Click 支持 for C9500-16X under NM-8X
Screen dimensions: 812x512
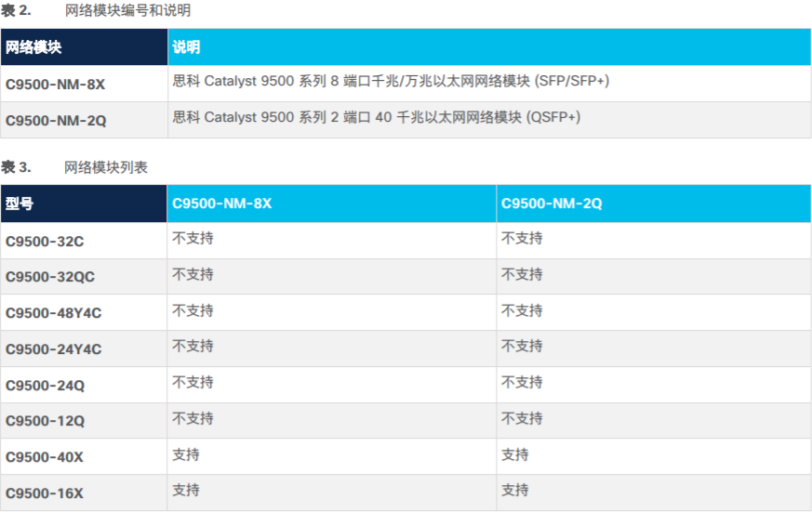[186, 490]
